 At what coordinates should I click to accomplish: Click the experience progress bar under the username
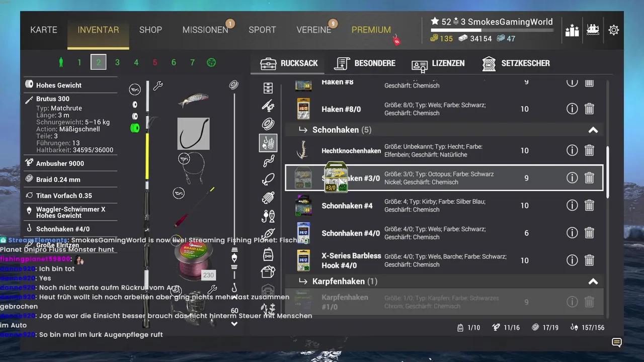pyautogui.click(x=492, y=30)
